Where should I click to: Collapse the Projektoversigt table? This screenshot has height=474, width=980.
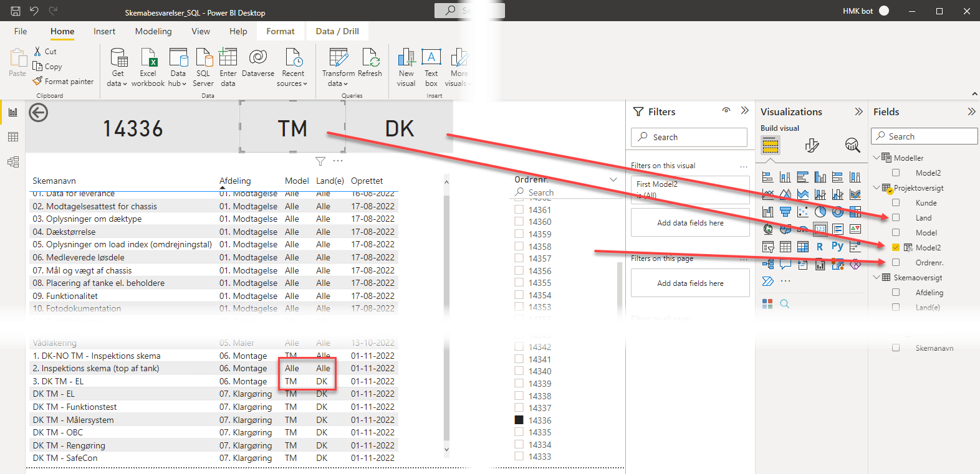coord(877,188)
